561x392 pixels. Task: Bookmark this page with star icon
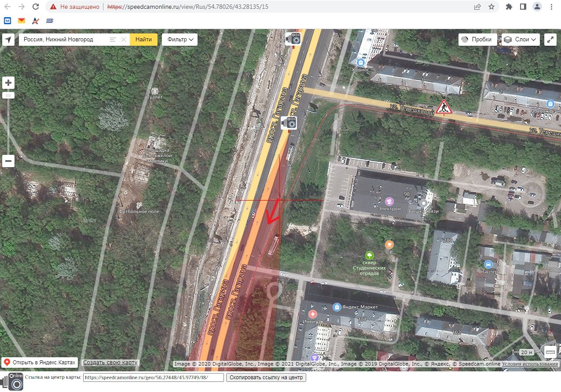point(491,7)
